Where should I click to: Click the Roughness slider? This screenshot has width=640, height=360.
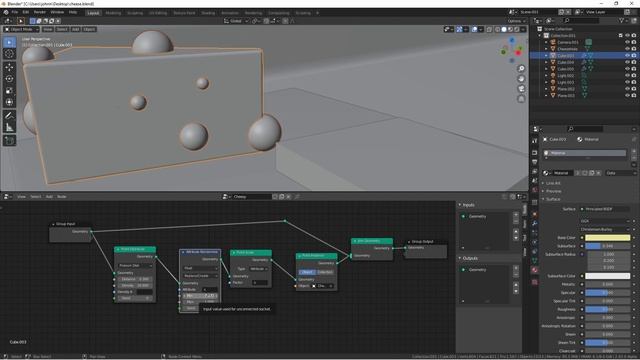tap(608, 309)
